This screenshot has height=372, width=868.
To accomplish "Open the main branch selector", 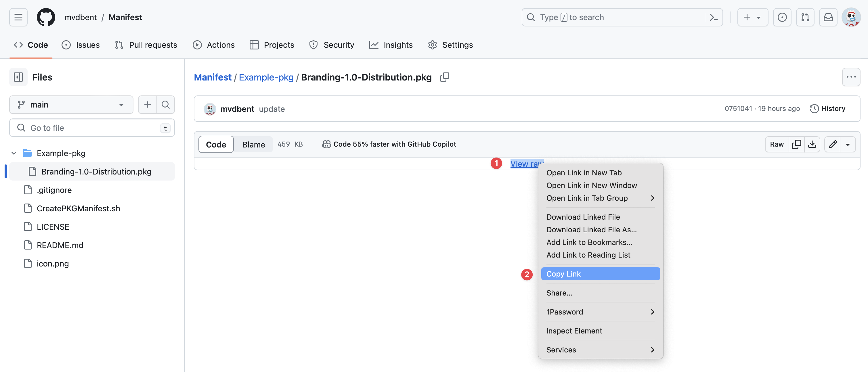I will [x=71, y=105].
